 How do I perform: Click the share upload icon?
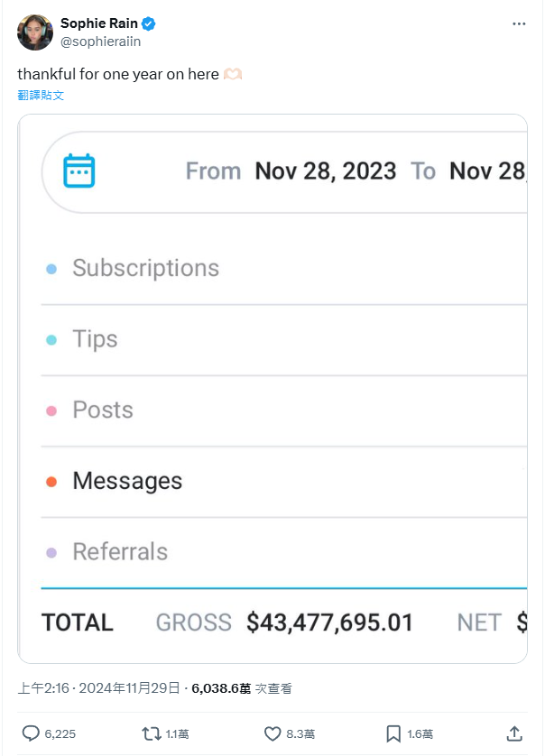pos(514,733)
